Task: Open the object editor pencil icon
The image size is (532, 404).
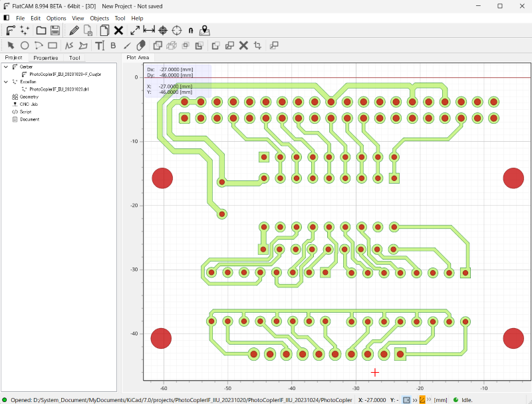Action: (x=74, y=31)
